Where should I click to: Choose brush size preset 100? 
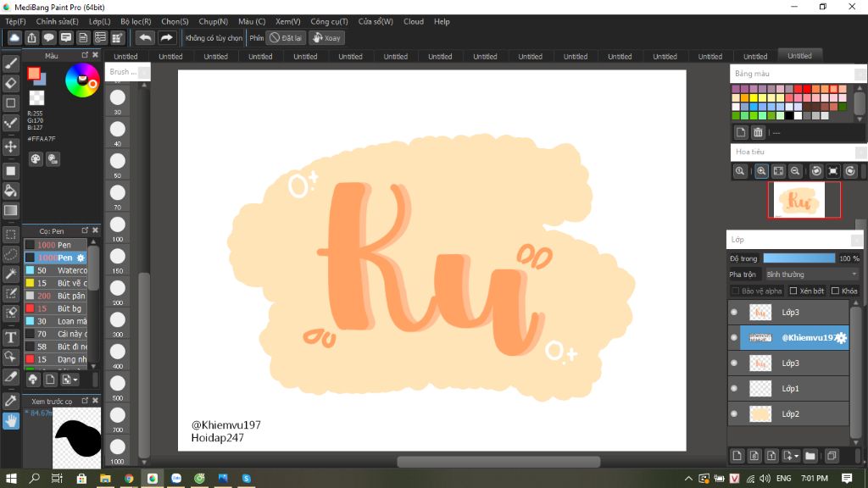[x=117, y=227]
